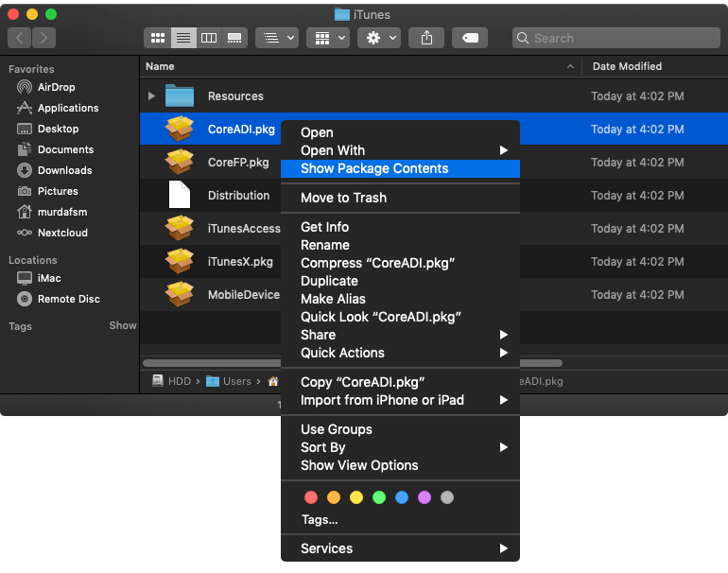Click the Share toolbar button
The image size is (728, 573).
click(426, 38)
